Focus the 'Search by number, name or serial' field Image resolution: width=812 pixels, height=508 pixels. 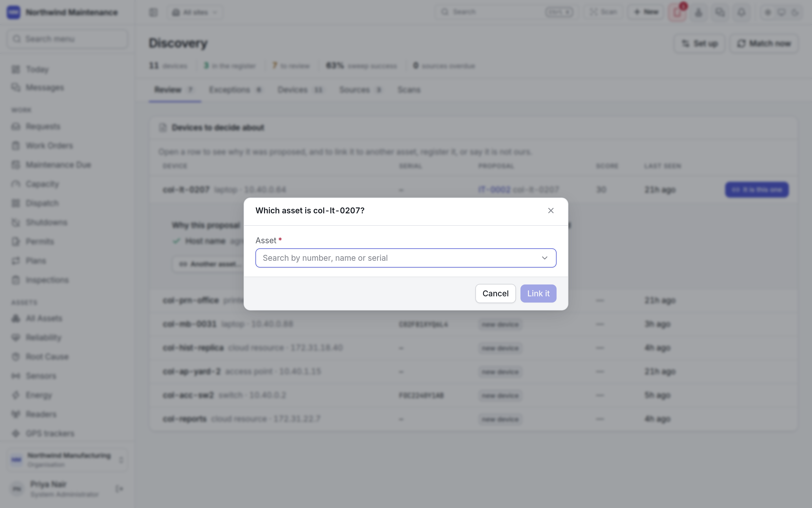point(406,258)
